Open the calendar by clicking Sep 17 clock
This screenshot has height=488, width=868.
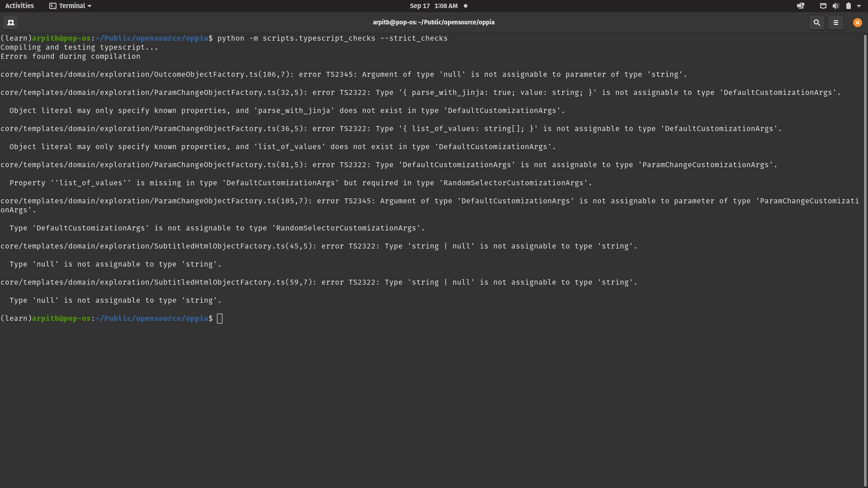tap(433, 6)
